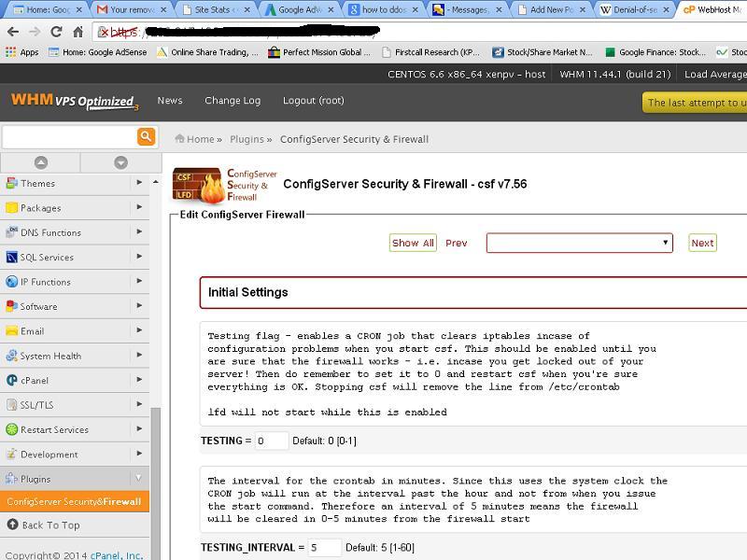Image resolution: width=747 pixels, height=560 pixels.
Task: Click the cPanel sidebar icon
Action: pos(11,380)
